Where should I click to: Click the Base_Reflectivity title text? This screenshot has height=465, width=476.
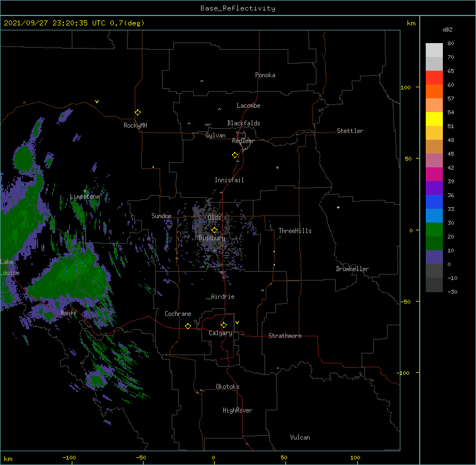pyautogui.click(x=238, y=8)
